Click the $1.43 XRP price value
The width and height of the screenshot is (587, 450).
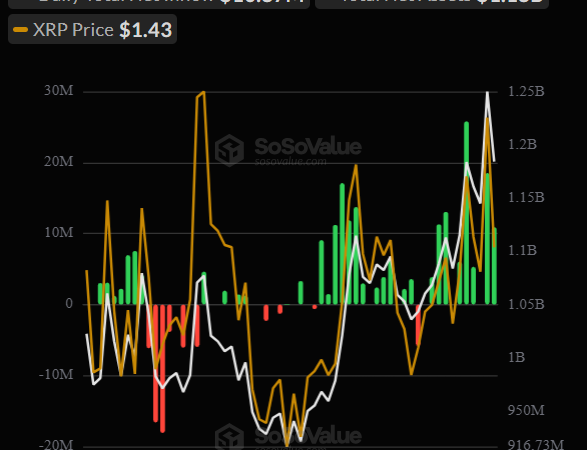tap(146, 30)
